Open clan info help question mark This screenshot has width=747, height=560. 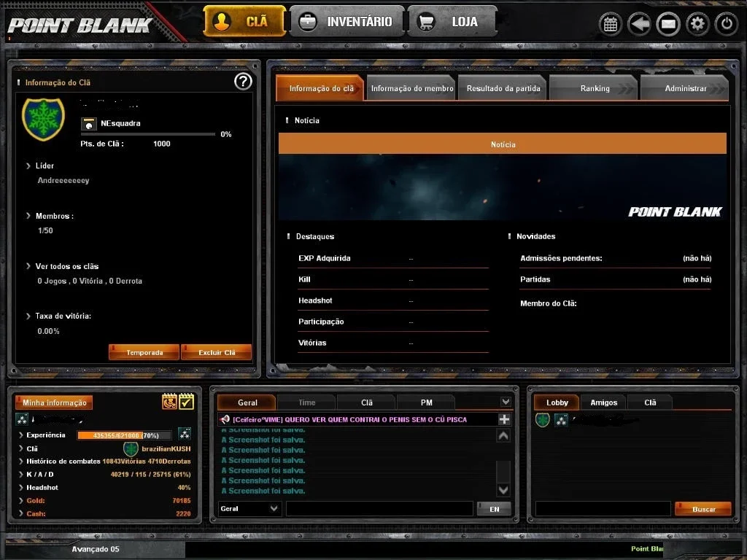tap(243, 82)
